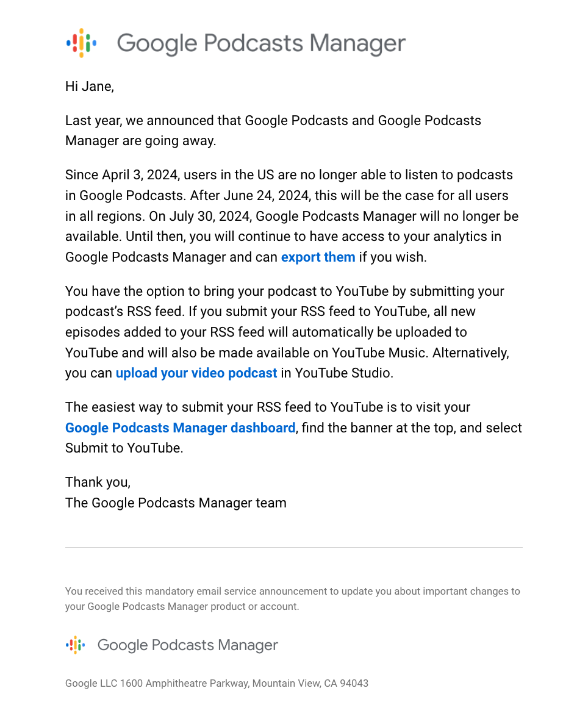Visit the 'Google Podcasts Manager dashboard' link
Screen dimensions: 588x716
[x=180, y=428]
